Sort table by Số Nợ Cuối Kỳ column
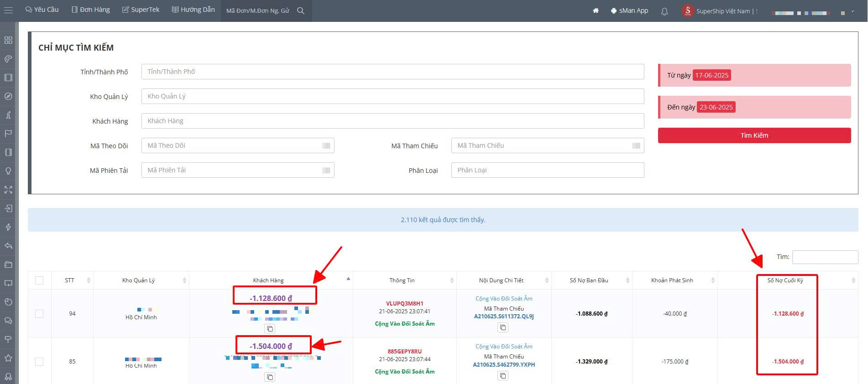868x384 pixels. point(788,280)
